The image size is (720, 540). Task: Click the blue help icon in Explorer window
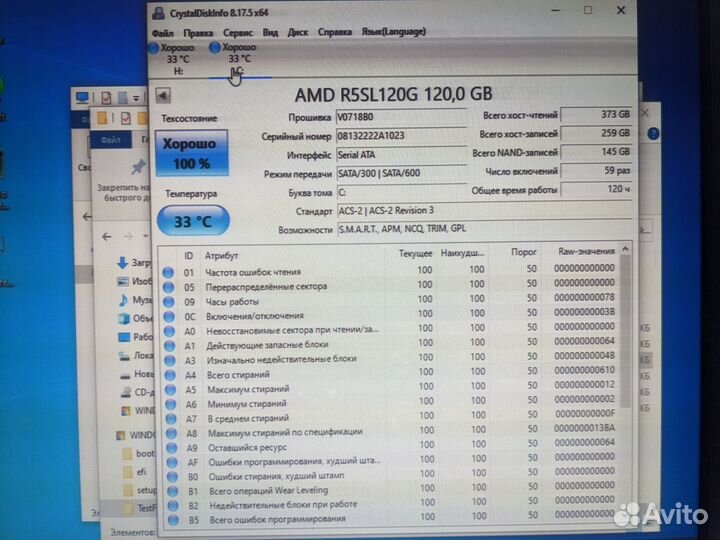(x=653, y=134)
